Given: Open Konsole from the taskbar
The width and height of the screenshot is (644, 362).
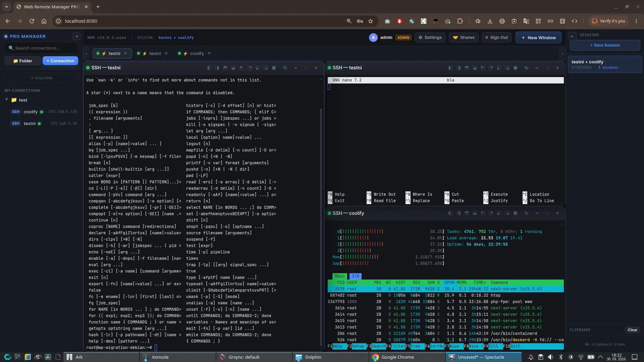Looking at the screenshot, I should [x=178, y=357].
